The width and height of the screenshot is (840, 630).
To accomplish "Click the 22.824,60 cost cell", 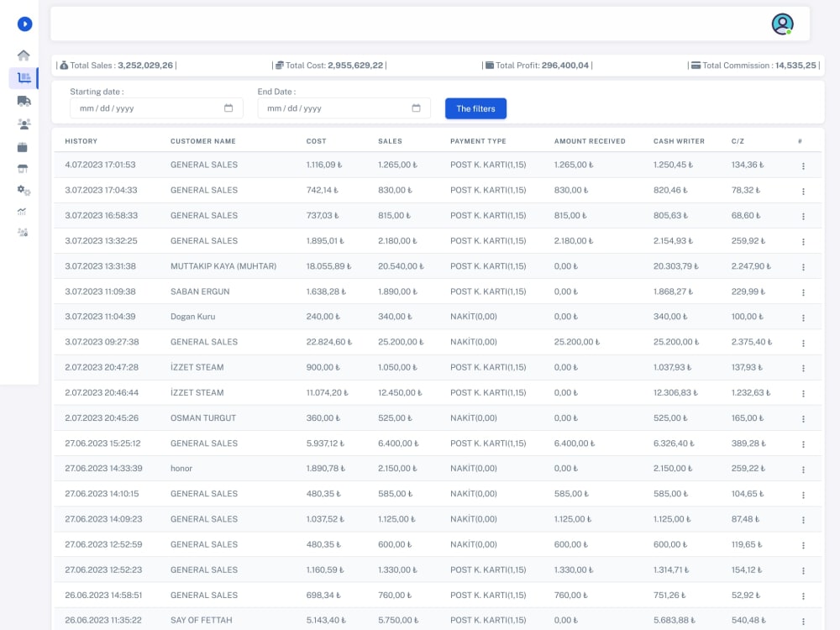I will pos(329,342).
